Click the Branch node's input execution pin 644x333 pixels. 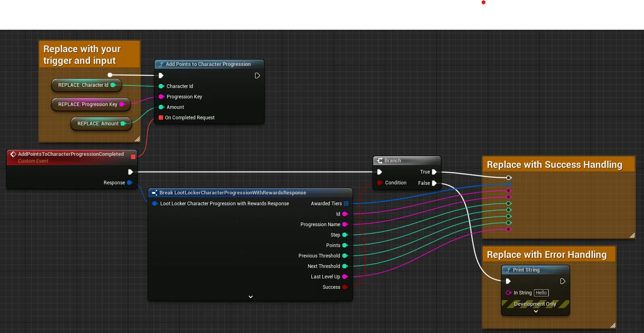click(x=379, y=172)
